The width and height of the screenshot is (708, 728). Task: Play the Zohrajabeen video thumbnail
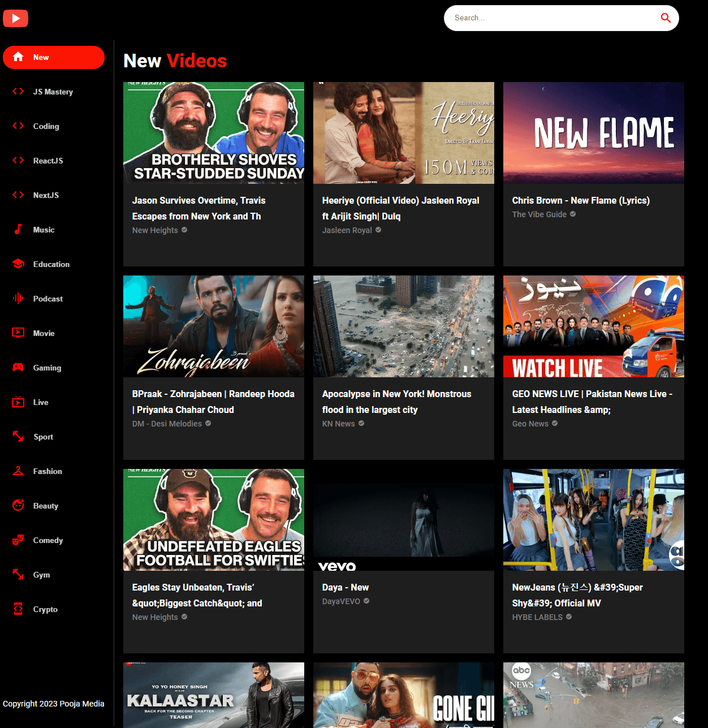[214, 326]
